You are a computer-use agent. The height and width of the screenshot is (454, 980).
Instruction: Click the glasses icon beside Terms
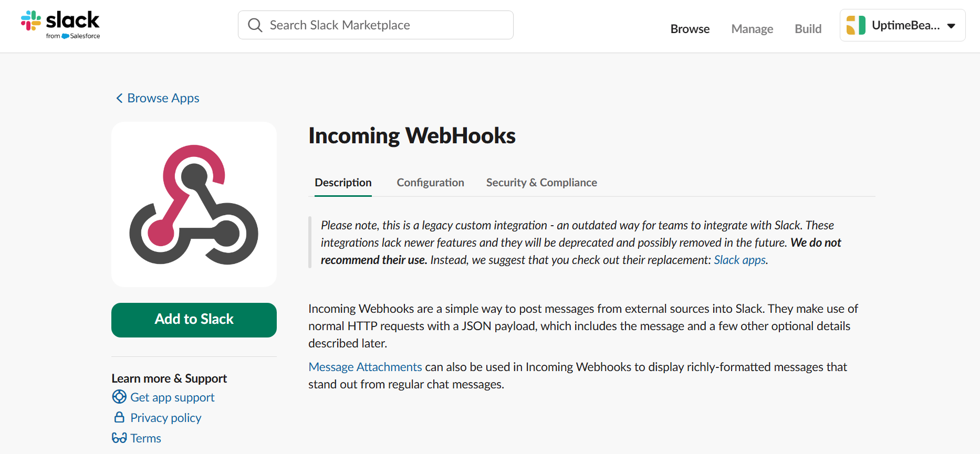(x=119, y=438)
